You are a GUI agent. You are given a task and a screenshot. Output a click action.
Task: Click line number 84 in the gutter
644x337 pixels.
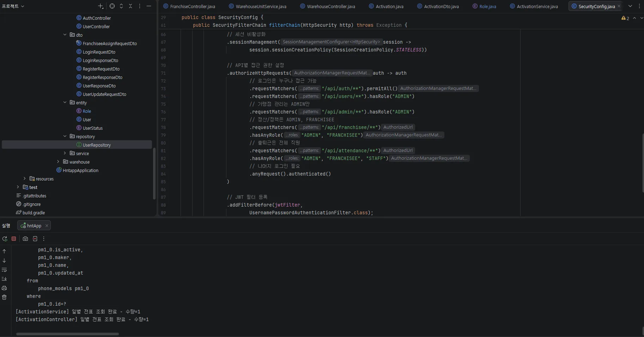163,174
